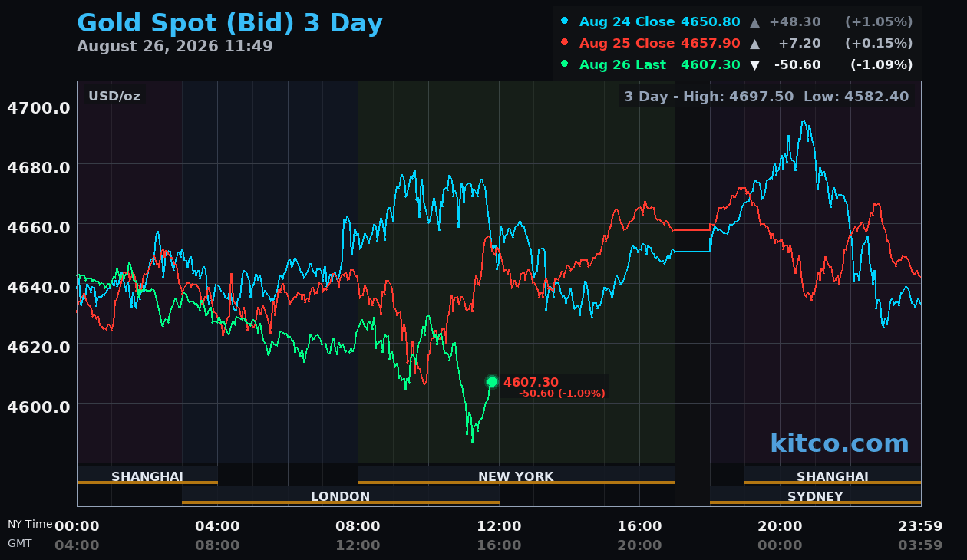Click the red 4607.30 price callout on chart
The height and width of the screenshot is (560, 967).
[x=531, y=382]
